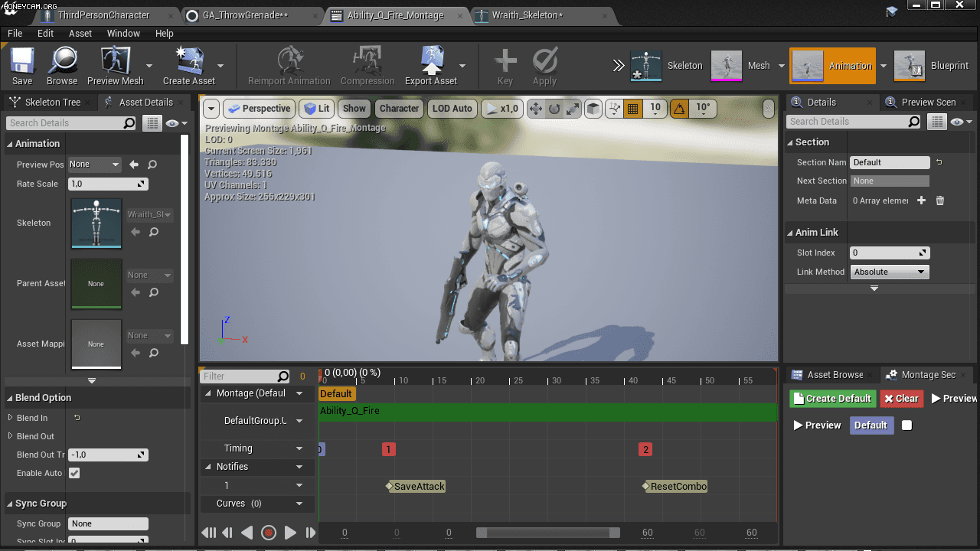This screenshot has height=551, width=980.
Task: Collapse the Anim Link section
Action: point(790,233)
